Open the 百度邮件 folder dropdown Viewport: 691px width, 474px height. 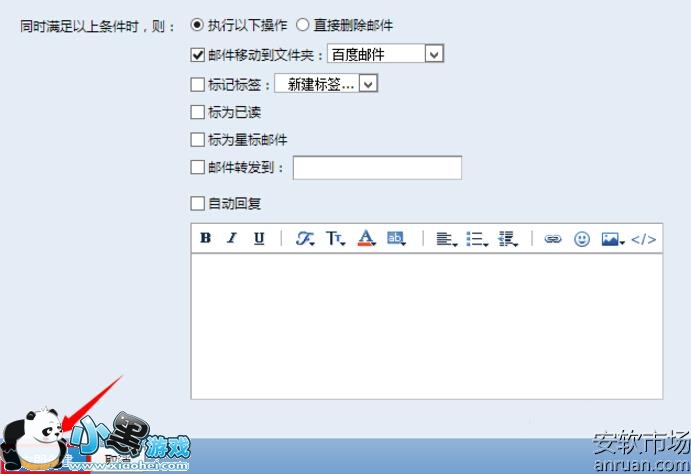pos(385,54)
